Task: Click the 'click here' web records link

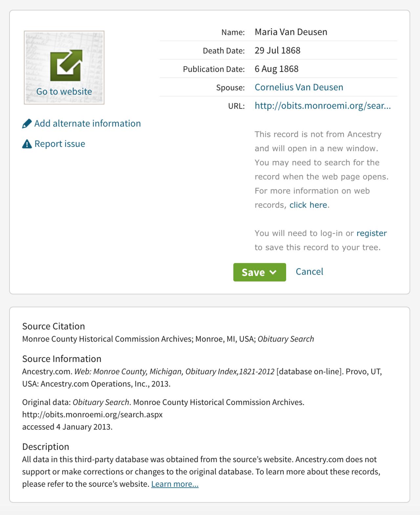Action: click(x=308, y=205)
